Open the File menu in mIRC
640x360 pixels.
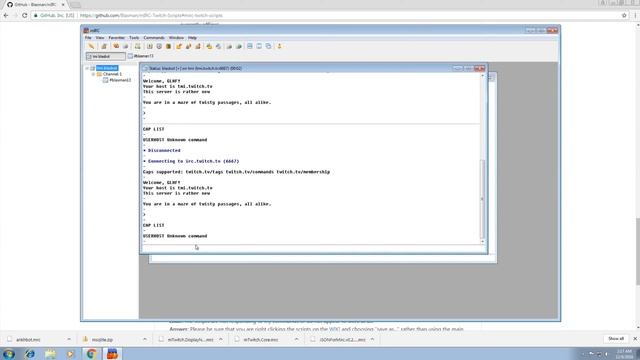[88, 38]
